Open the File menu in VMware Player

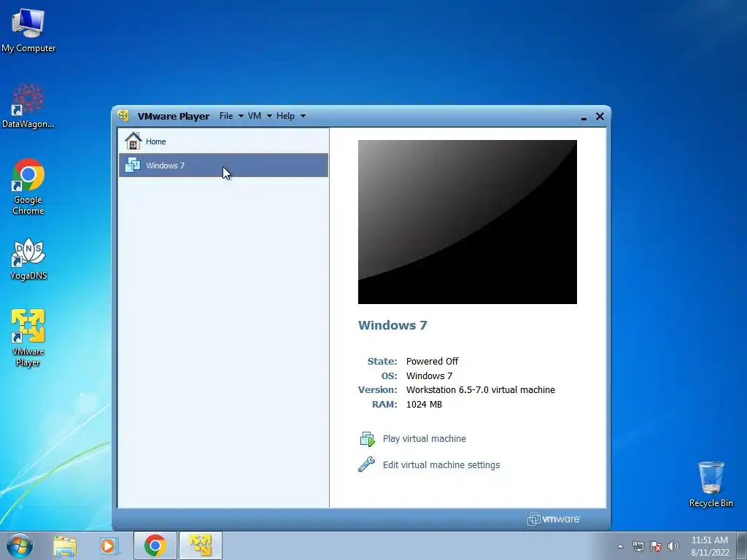(226, 116)
